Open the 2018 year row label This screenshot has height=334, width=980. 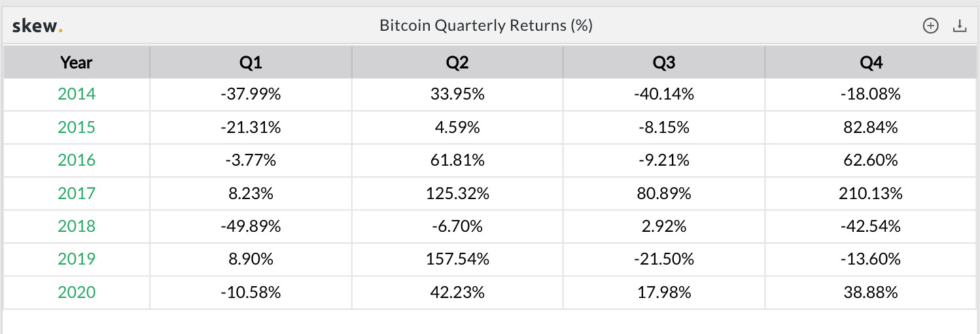click(77, 226)
